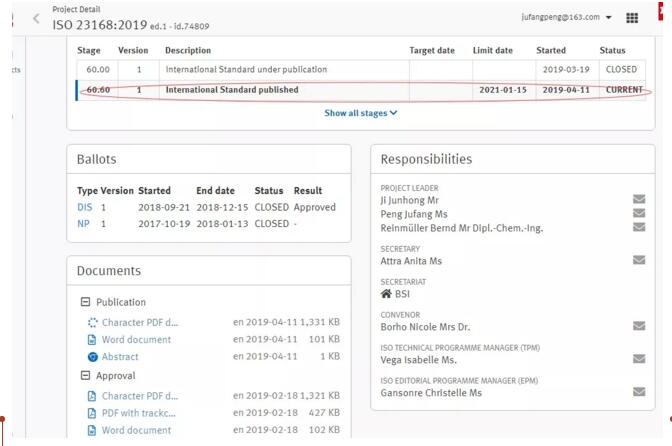The image size is (672, 446).
Task: Open the DIS ballot link
Action: pos(84,207)
